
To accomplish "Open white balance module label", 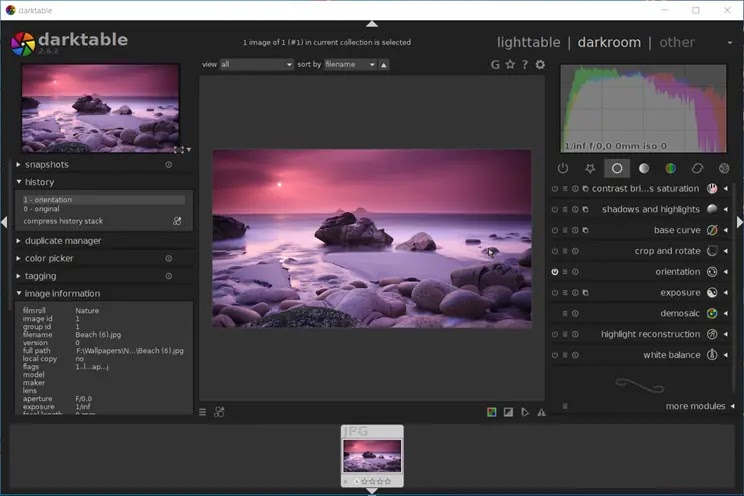I will [671, 355].
